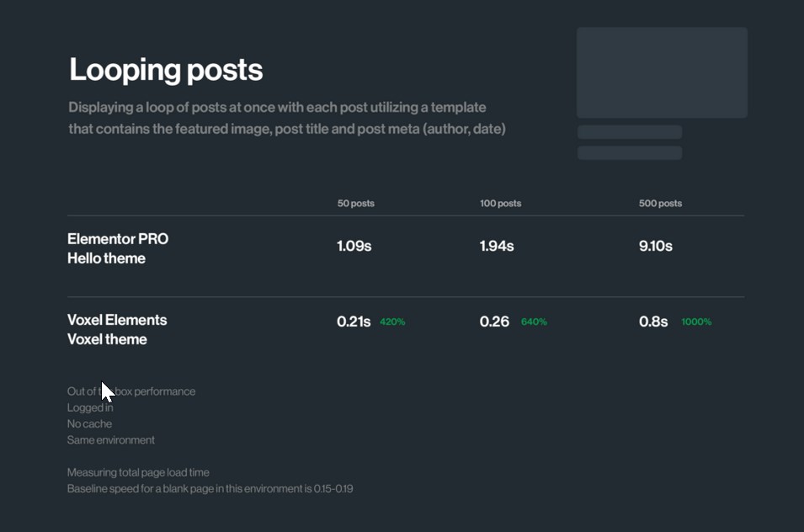Click the 0.21s Voxel result
The image size is (804, 532).
pyautogui.click(x=354, y=322)
